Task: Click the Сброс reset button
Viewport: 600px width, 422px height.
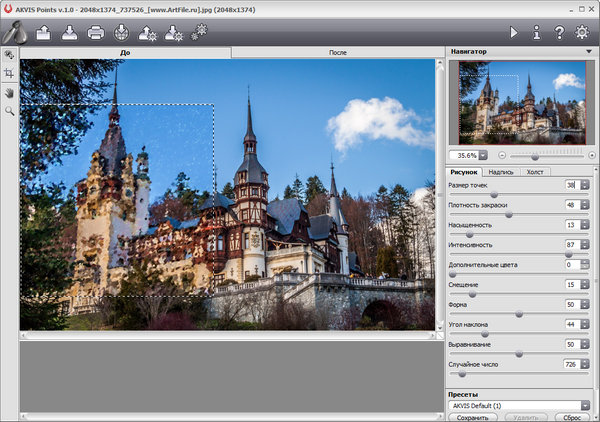Action: [573, 417]
